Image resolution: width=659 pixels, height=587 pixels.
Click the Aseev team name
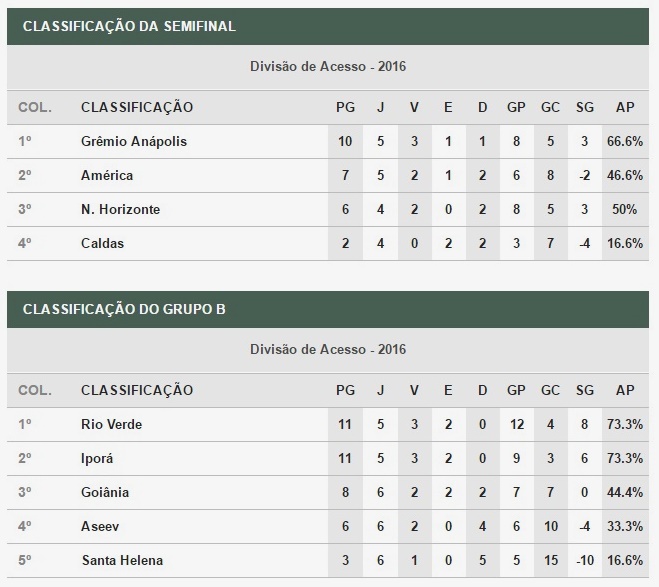[x=100, y=526]
